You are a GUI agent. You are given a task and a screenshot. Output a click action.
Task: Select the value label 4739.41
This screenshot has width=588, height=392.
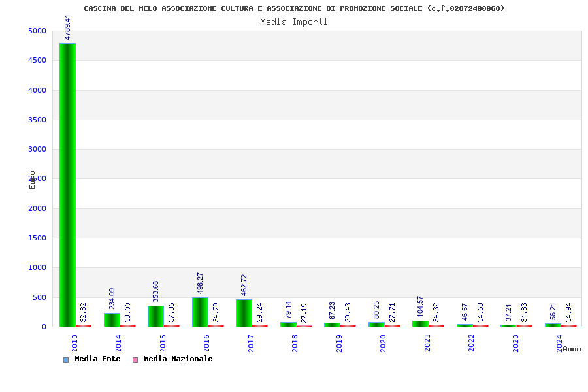click(x=67, y=27)
